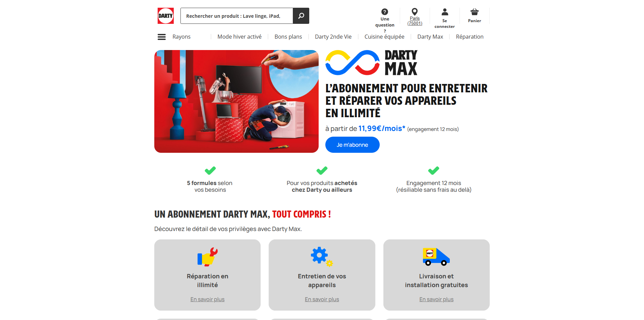The height and width of the screenshot is (320, 644).
Task: Expand the Rayons hamburger menu
Action: pos(162,37)
